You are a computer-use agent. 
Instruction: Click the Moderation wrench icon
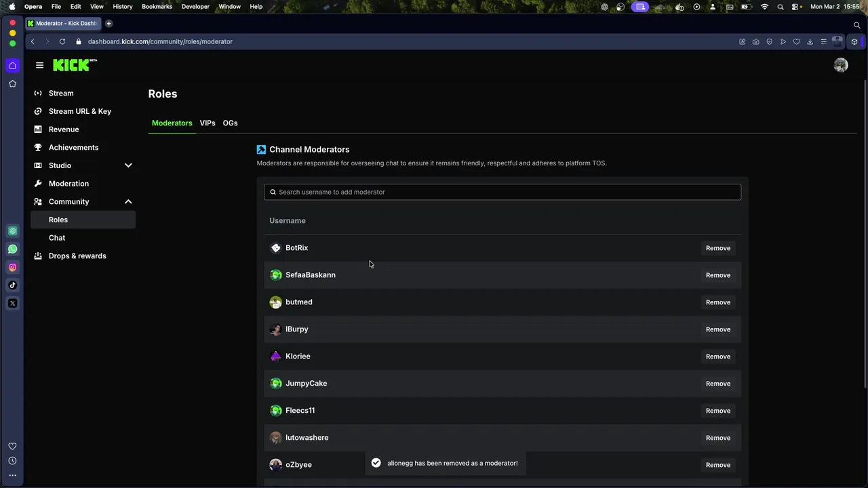(38, 184)
